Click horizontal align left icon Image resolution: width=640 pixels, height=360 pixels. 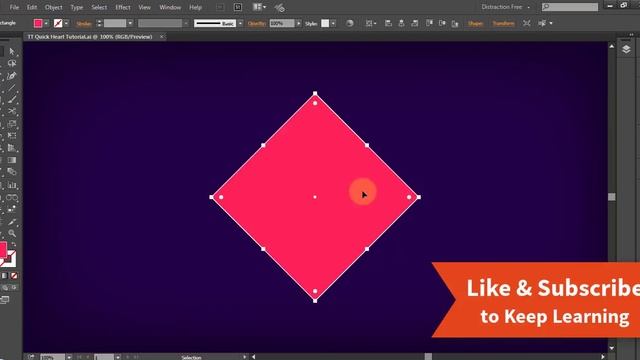[388, 24]
